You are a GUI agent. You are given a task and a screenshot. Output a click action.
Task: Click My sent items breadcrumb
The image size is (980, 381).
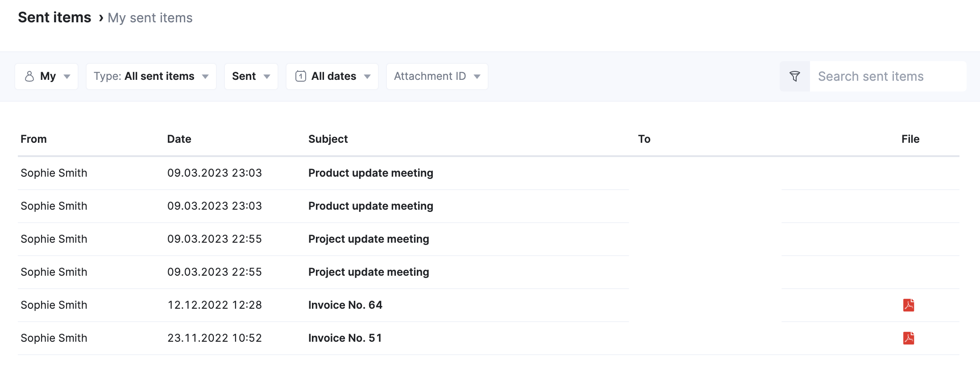click(150, 18)
